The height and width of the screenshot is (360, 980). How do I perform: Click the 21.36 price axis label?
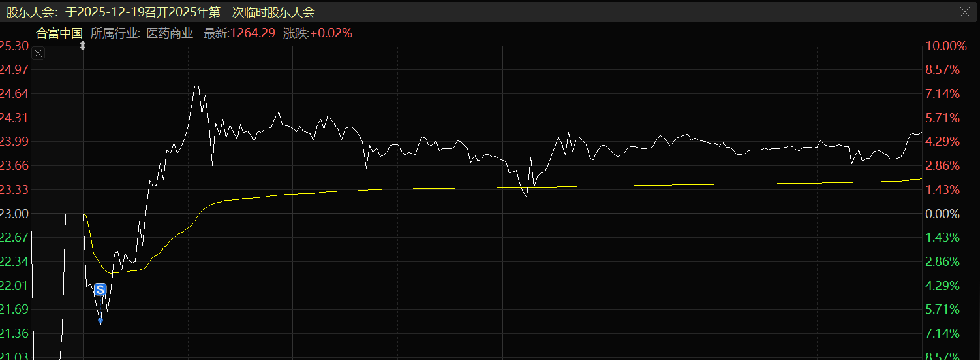[x=14, y=333]
